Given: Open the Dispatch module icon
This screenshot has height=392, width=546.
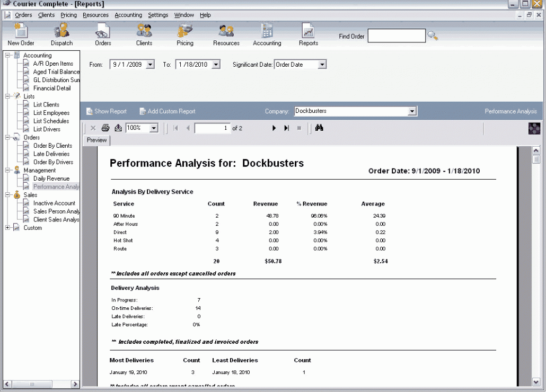Looking at the screenshot, I should (x=61, y=33).
